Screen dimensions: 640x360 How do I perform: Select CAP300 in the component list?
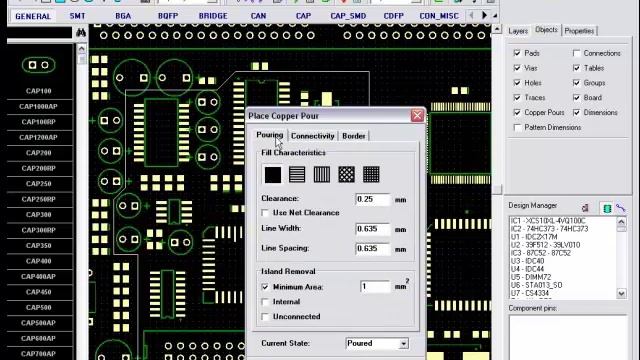pos(39,215)
